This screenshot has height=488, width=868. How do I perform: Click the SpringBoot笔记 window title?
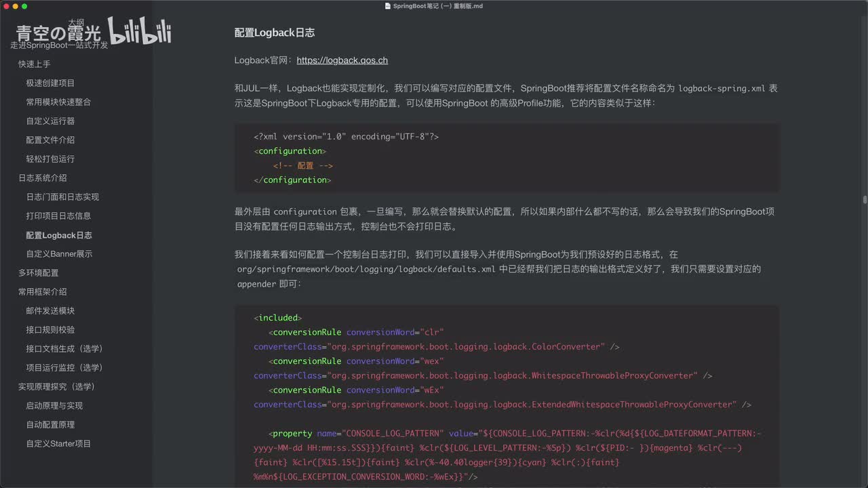point(438,6)
